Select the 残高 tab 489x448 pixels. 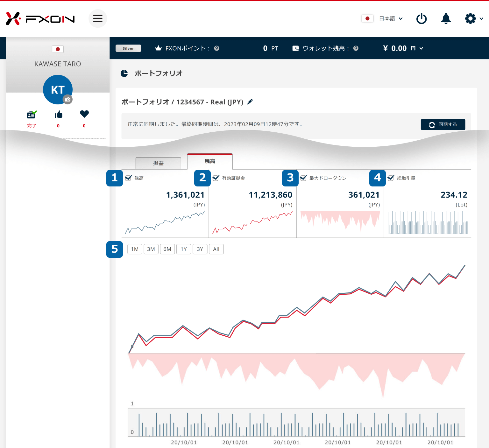(210, 162)
